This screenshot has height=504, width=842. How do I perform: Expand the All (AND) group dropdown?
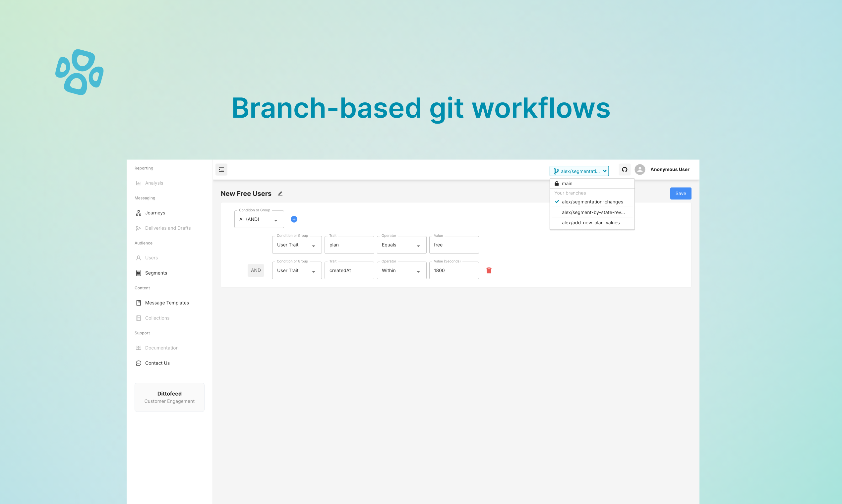pos(259,219)
